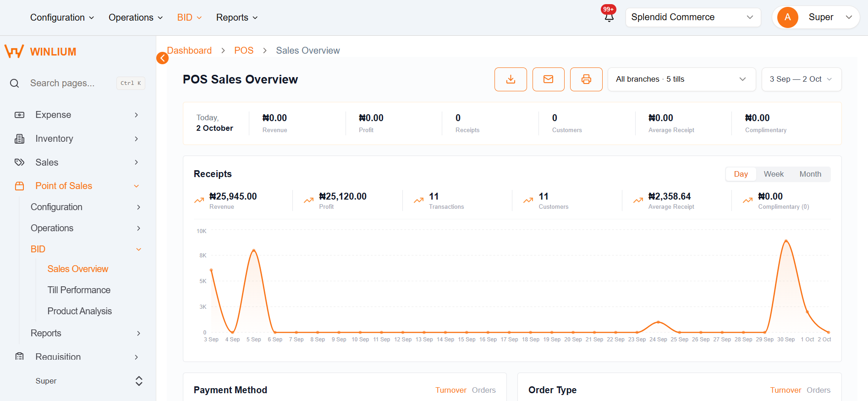Open Till Performance page
Screen dimensions: 868x401
79,290
